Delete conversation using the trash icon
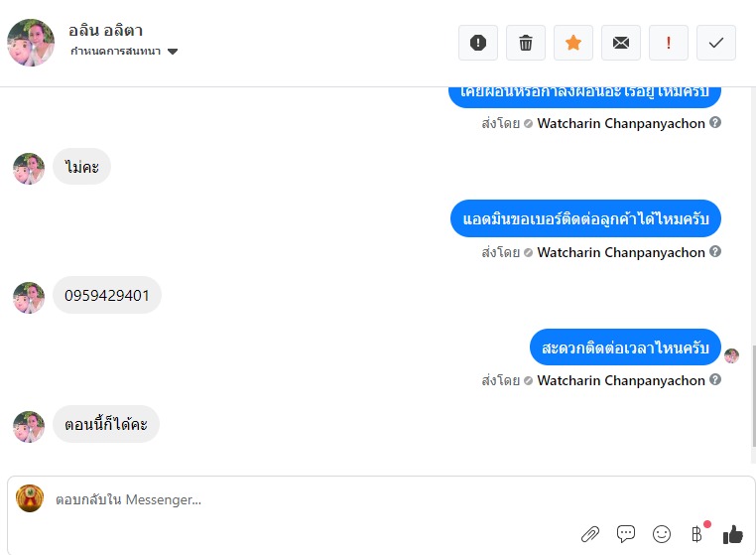The height and width of the screenshot is (555, 756). (526, 43)
